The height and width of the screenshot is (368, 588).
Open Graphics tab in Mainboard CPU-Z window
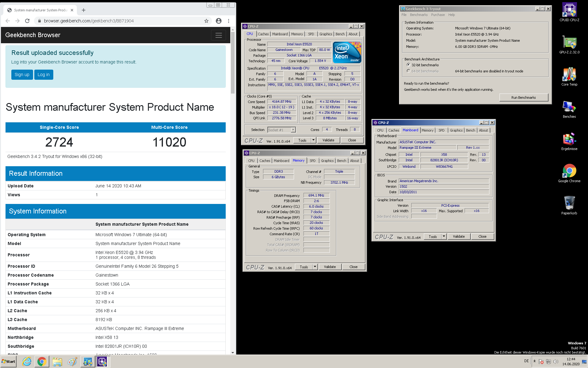tap(456, 130)
